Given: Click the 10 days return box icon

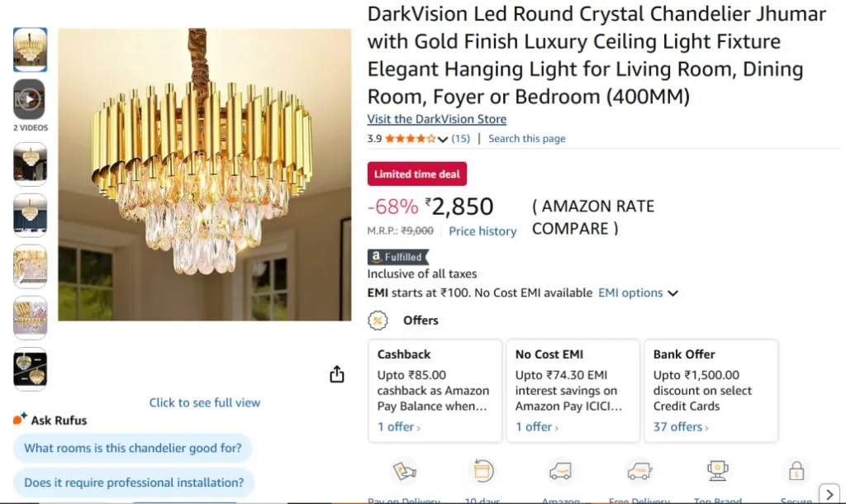Looking at the screenshot, I should pos(482,471).
